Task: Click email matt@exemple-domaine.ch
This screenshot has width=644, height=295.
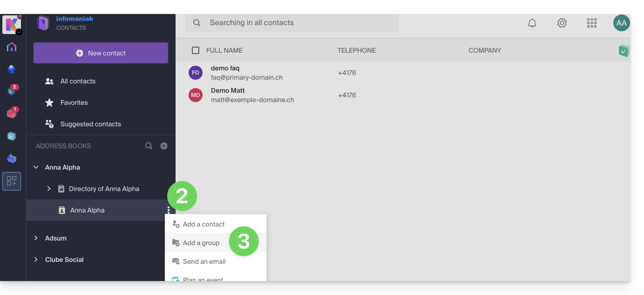Action: pos(252,100)
